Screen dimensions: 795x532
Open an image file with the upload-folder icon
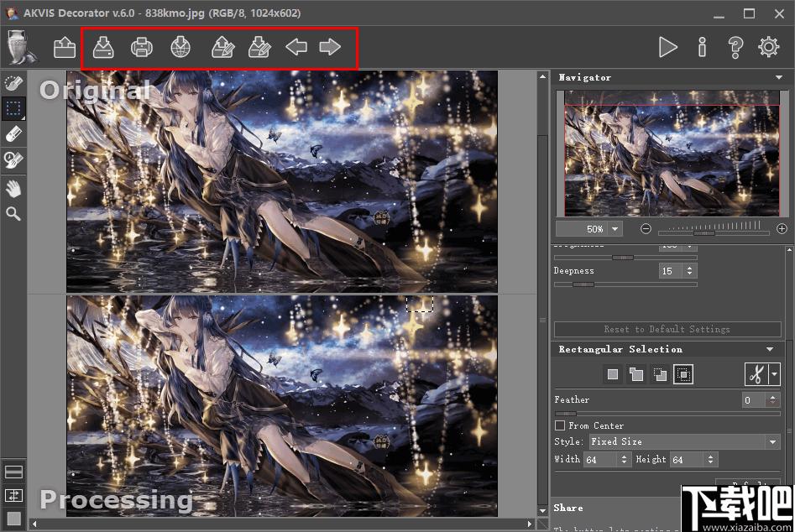65,48
